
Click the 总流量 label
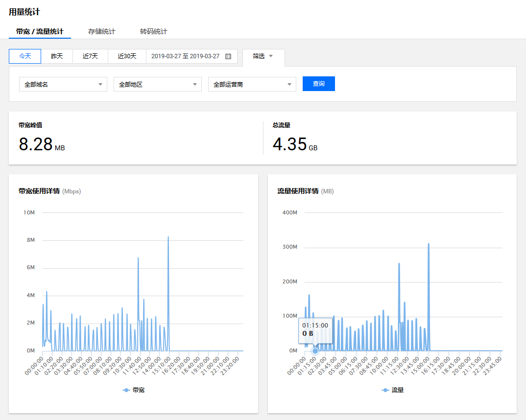pyautogui.click(x=282, y=125)
